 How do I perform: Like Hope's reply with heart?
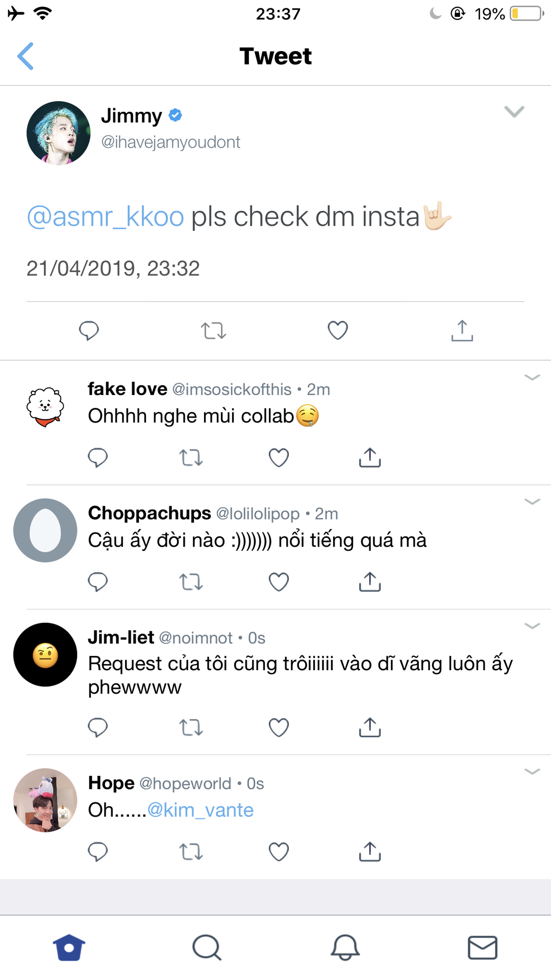[x=279, y=851]
